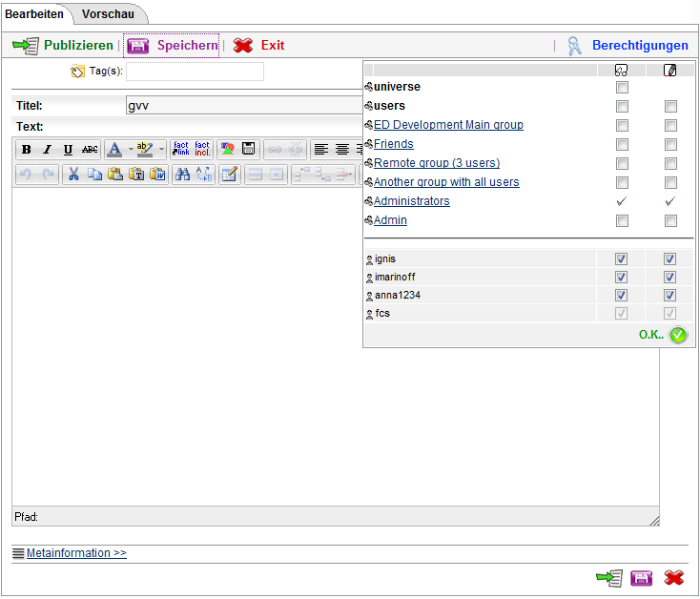This screenshot has height=599, width=700.
Task: Click the text color 'A' icon
Action: pyautogui.click(x=114, y=149)
